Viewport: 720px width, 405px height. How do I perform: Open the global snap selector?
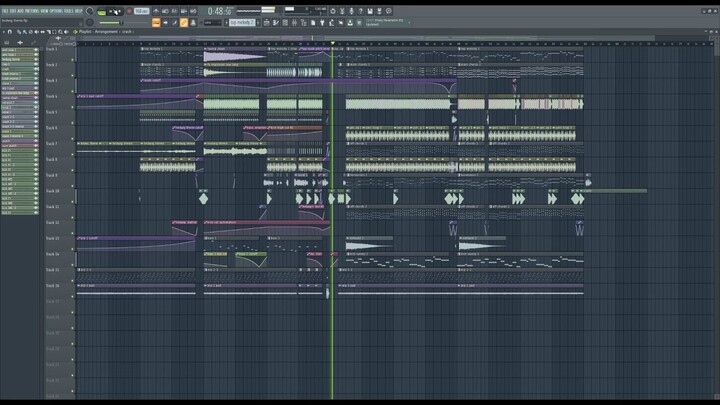213,22
